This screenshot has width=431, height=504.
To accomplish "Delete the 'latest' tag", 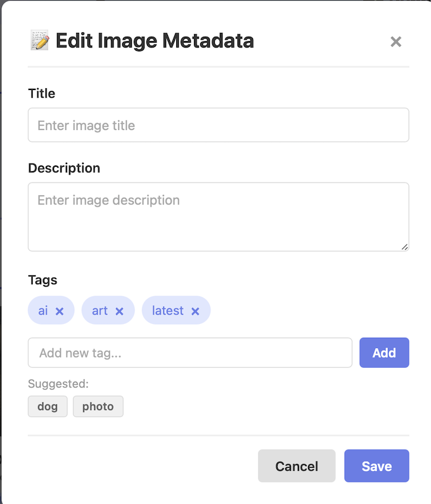I will tap(195, 311).
